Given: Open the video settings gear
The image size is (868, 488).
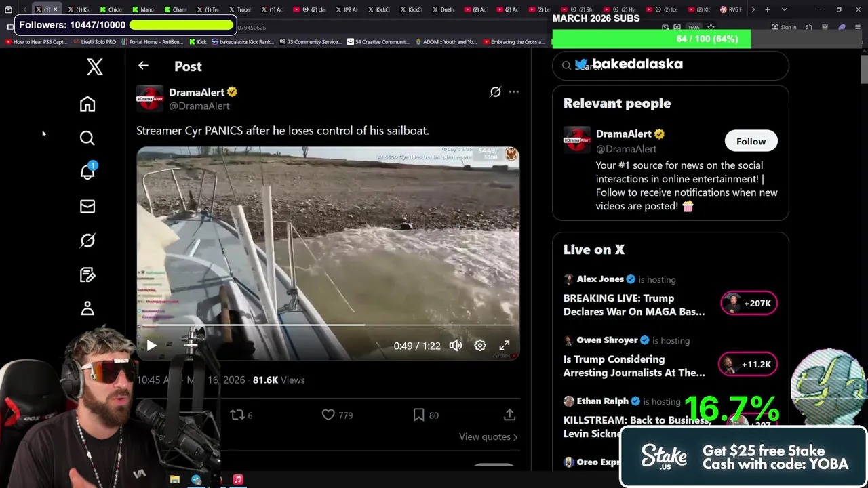Looking at the screenshot, I should click(480, 346).
